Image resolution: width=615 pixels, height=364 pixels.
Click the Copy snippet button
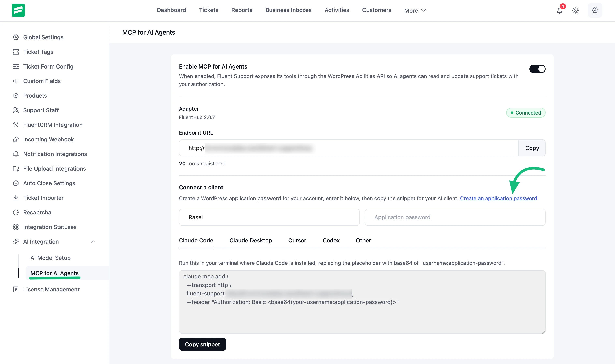(x=202, y=344)
